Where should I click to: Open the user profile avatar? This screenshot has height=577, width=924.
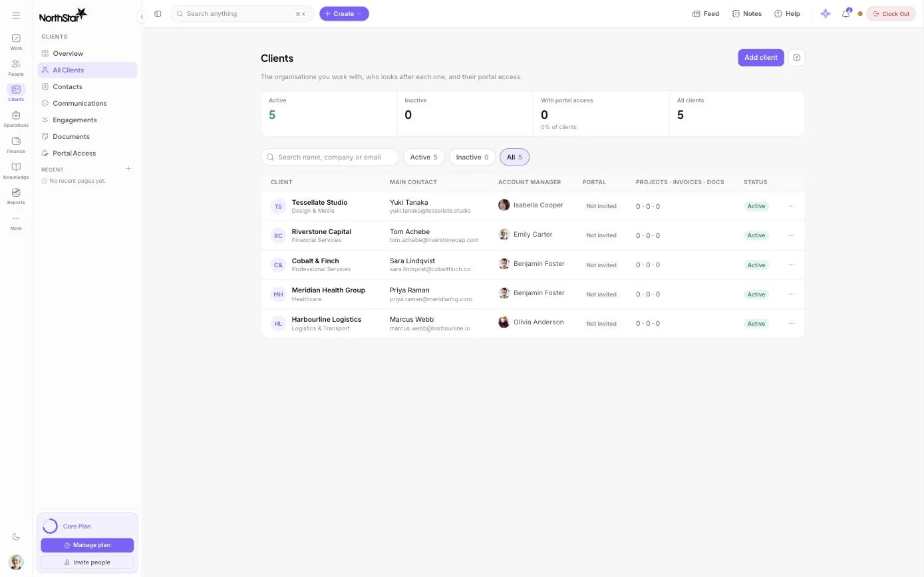click(16, 562)
